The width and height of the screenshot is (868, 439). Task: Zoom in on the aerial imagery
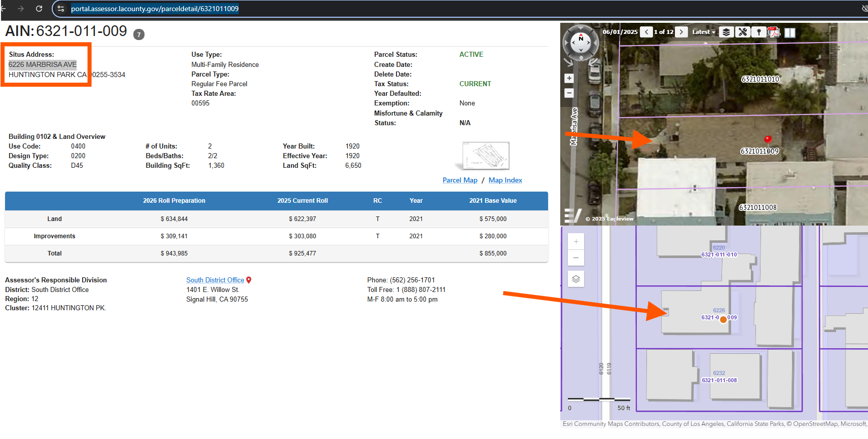pyautogui.click(x=569, y=78)
